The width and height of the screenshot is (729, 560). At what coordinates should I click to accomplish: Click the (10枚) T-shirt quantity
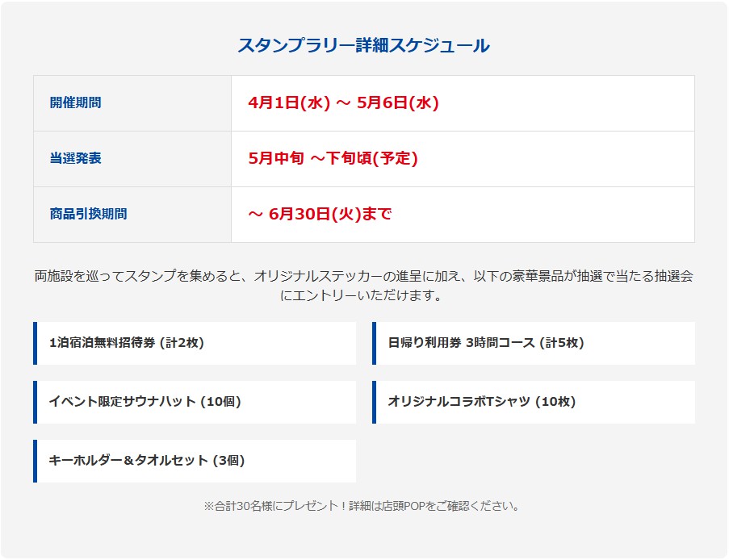(x=555, y=402)
